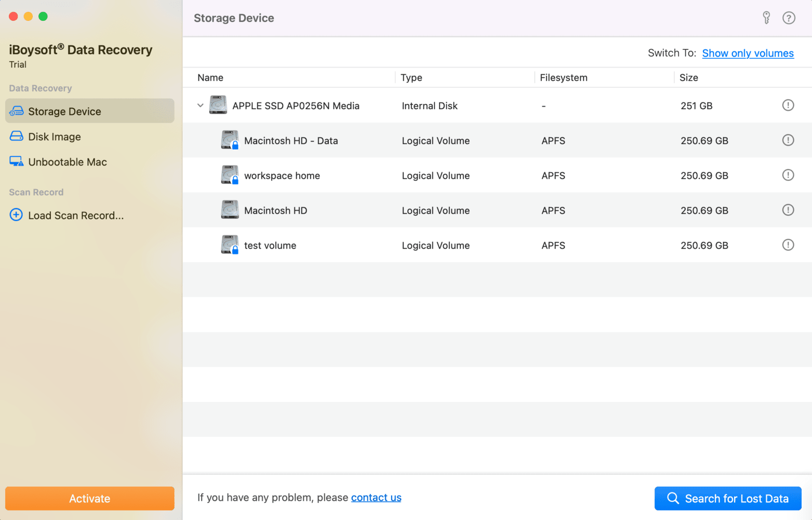Show info for Macintosh HD volume
The width and height of the screenshot is (812, 520).
point(788,210)
